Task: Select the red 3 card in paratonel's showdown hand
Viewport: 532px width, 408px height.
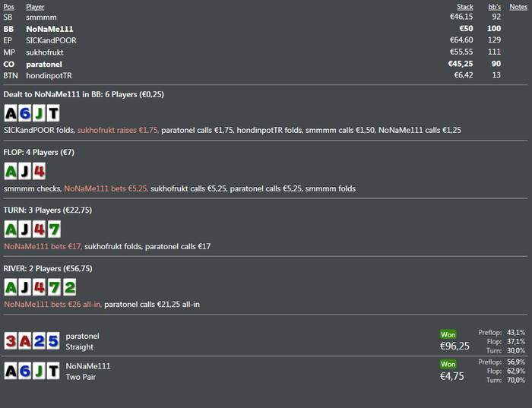Action: click(11, 341)
